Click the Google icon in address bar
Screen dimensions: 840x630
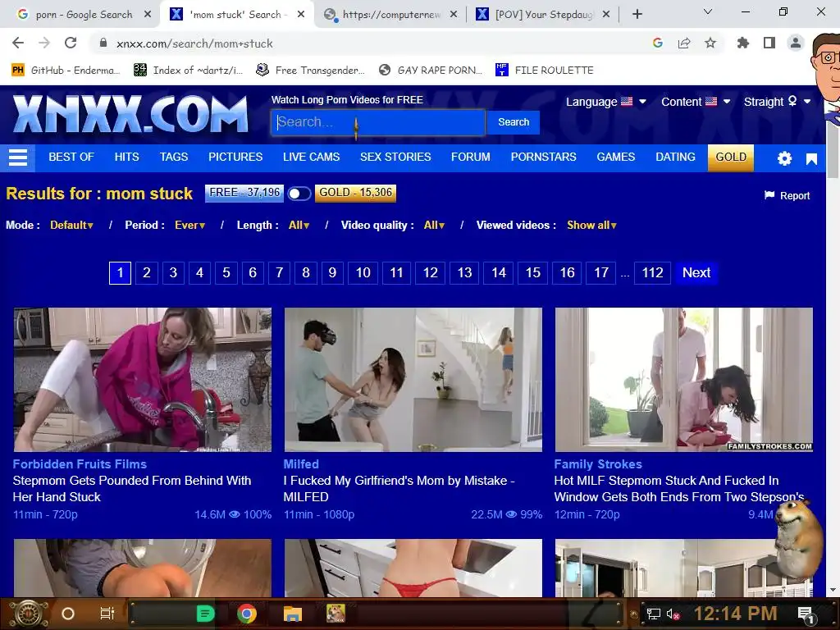(658, 43)
